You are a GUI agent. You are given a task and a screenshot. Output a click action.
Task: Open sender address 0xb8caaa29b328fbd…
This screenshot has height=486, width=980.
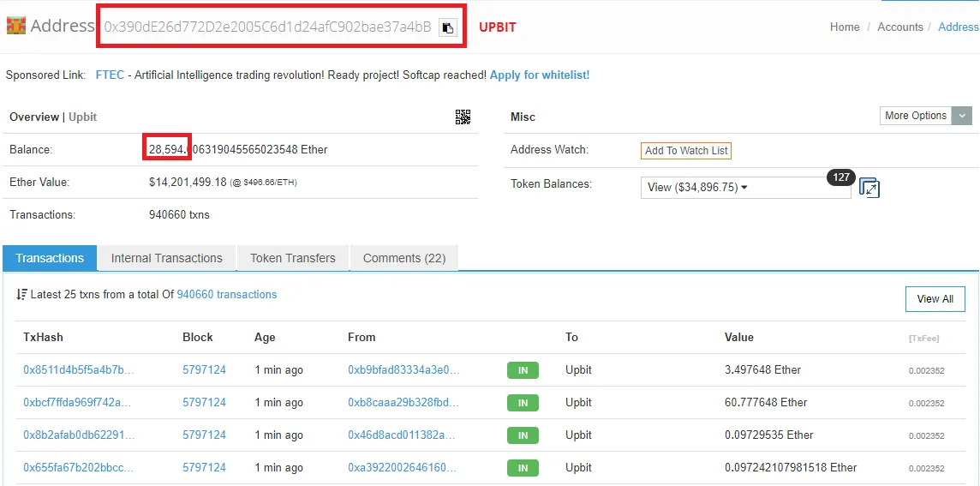(x=403, y=402)
